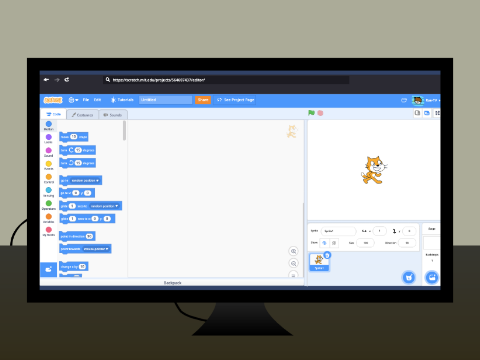480x360 pixels.
Task: Click the Add Extension button
Action: pyautogui.click(x=49, y=269)
